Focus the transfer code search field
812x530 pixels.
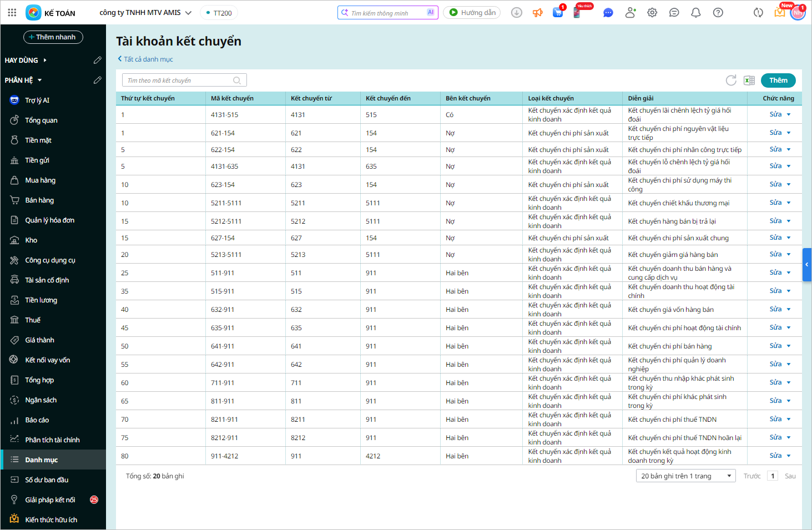point(179,80)
